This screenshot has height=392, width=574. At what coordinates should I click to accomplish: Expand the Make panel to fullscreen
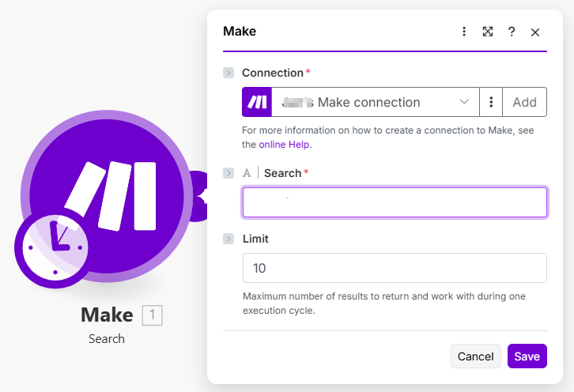point(488,32)
